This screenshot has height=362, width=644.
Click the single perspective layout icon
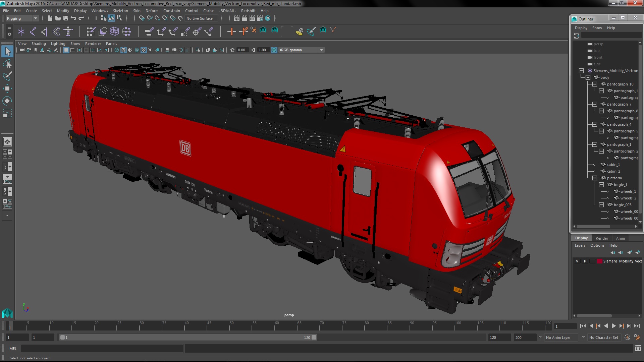pos(7,142)
